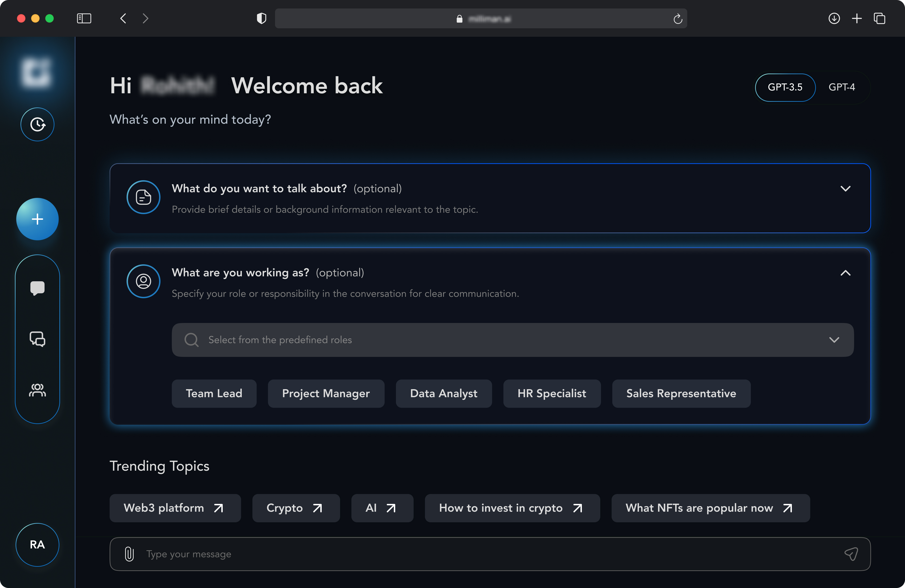Click the browser sidebar toggle icon
Screen dimensions: 905x588
point(84,18)
